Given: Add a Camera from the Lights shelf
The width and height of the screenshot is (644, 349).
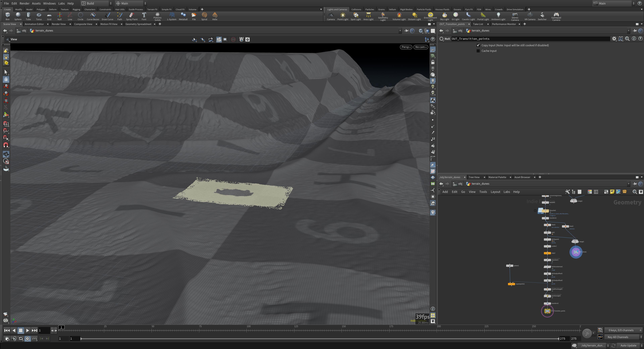Looking at the screenshot, I should tap(331, 16).
